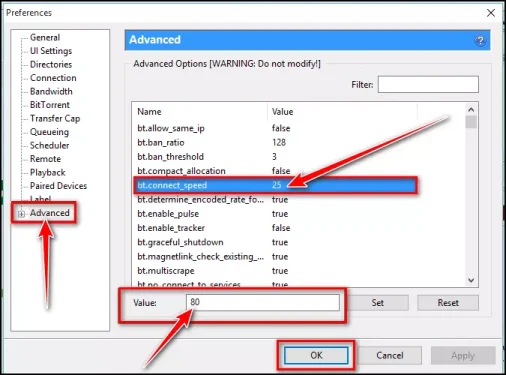Close the Preferences dialog

(x=491, y=13)
